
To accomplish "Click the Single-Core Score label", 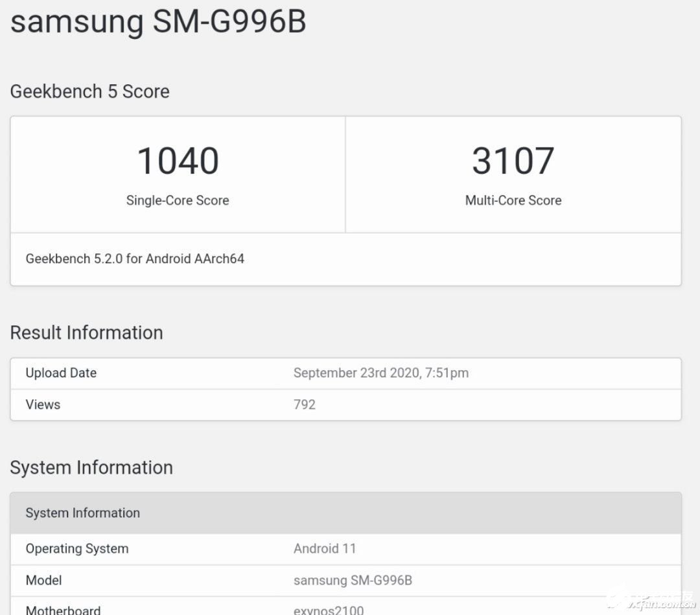I will (x=178, y=200).
